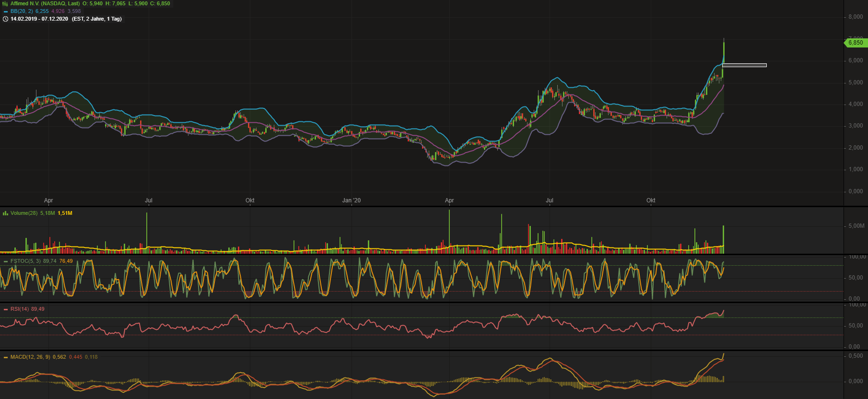
Task: Open the Affimed N.V. (NASDAQ, Last) instrument label
Action: pos(45,3)
